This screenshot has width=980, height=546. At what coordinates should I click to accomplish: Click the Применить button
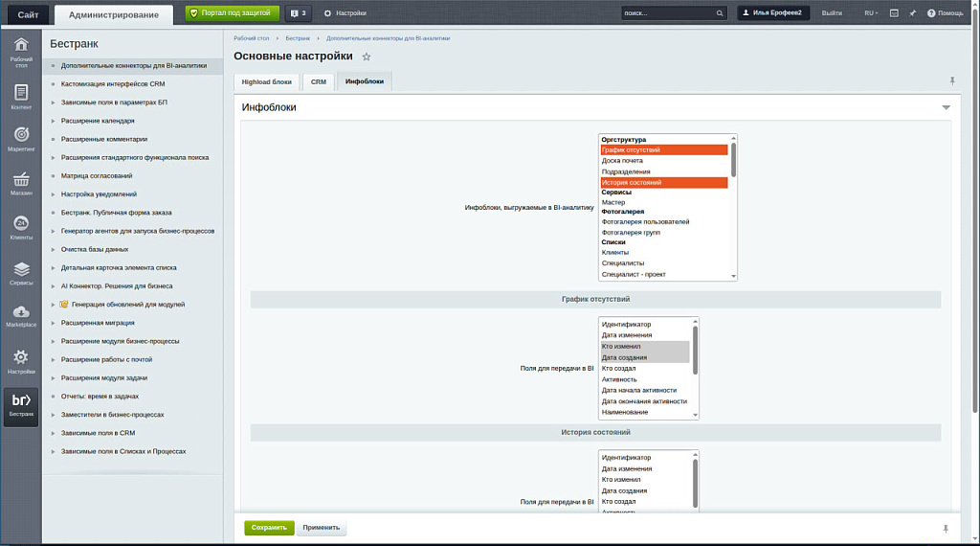pos(322,528)
